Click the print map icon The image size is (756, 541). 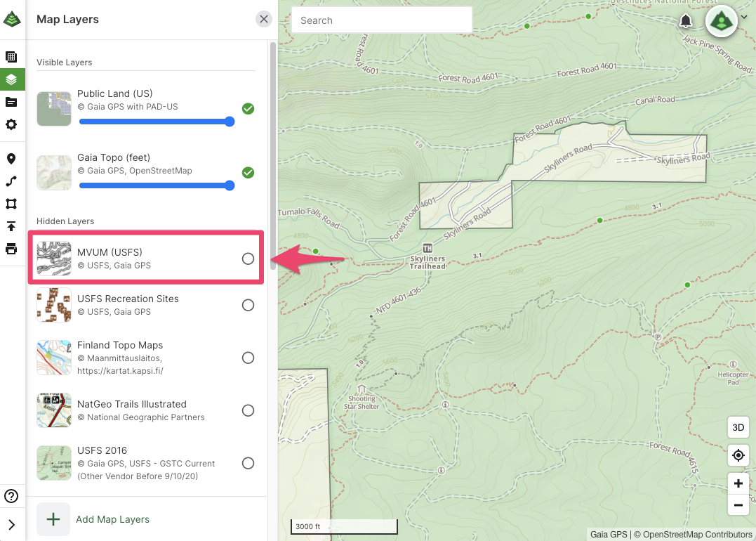coord(11,249)
